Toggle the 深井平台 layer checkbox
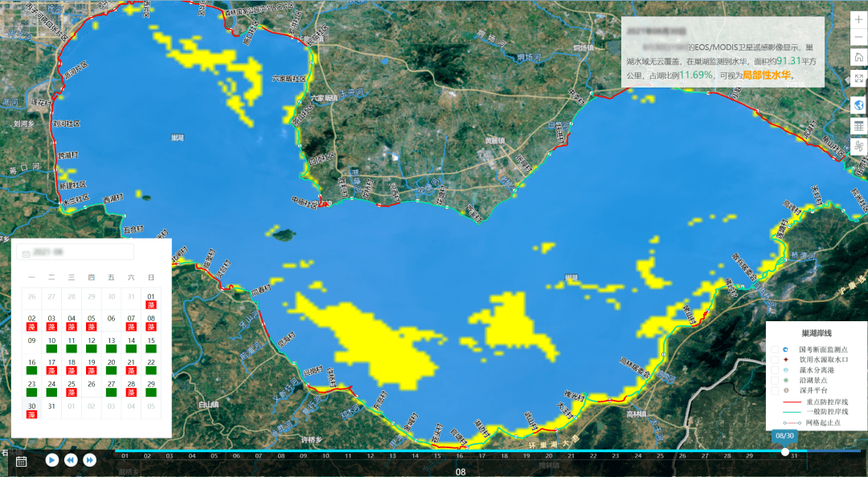This screenshot has width=868, height=477. [775, 389]
